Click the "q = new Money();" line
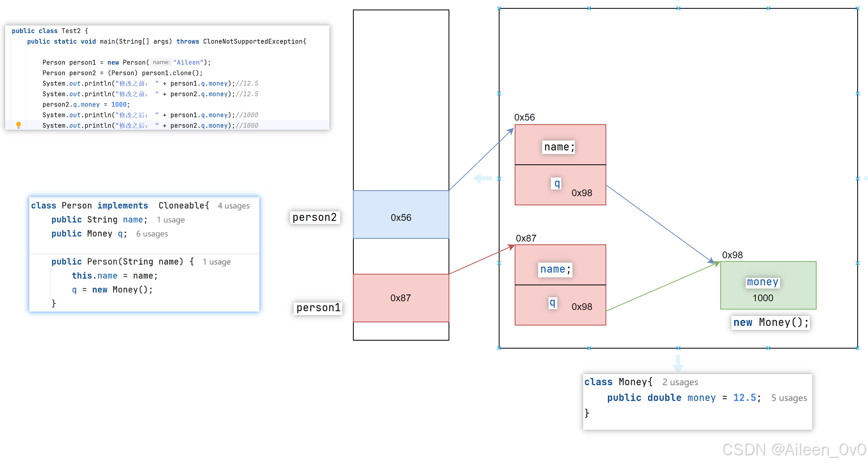The image size is (868, 464). click(x=112, y=290)
